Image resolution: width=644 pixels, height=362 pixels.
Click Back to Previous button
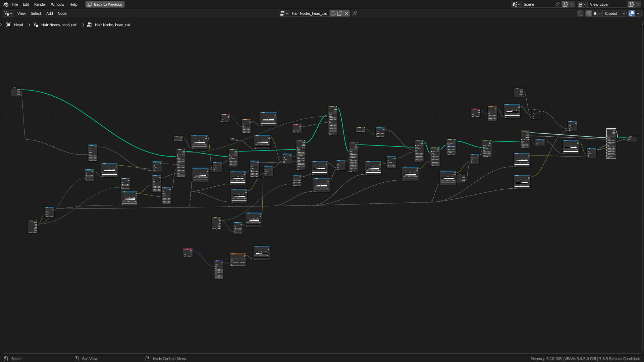pos(104,4)
